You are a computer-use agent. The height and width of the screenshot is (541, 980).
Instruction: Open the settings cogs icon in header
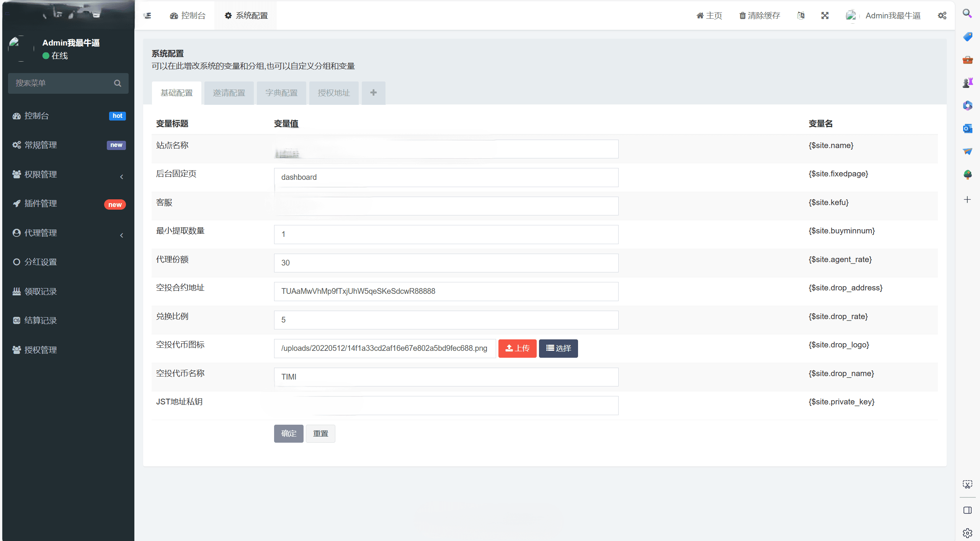pos(942,16)
